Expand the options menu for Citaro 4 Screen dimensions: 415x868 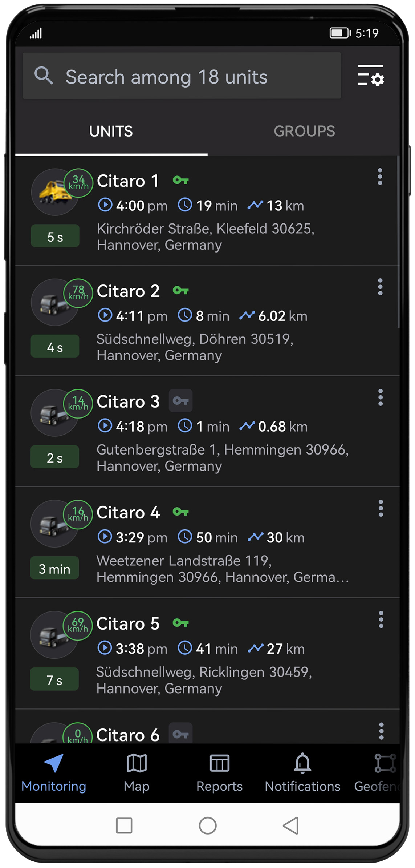pyautogui.click(x=381, y=508)
